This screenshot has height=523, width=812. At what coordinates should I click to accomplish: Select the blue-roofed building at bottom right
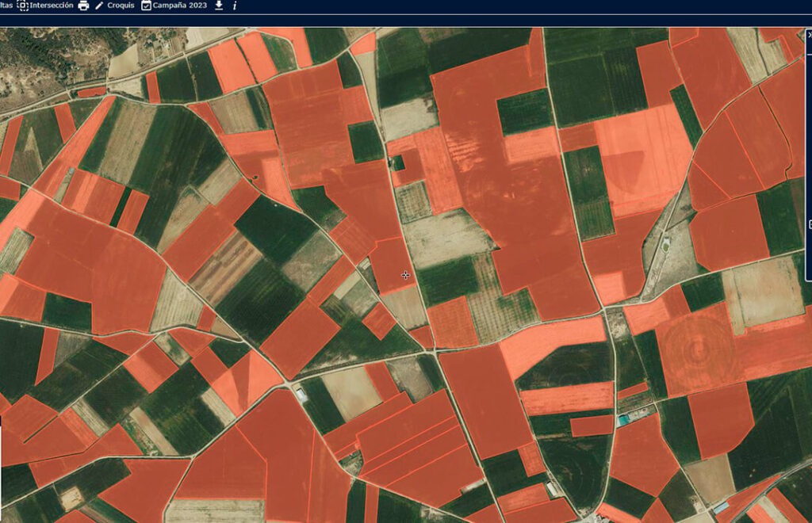721,507
